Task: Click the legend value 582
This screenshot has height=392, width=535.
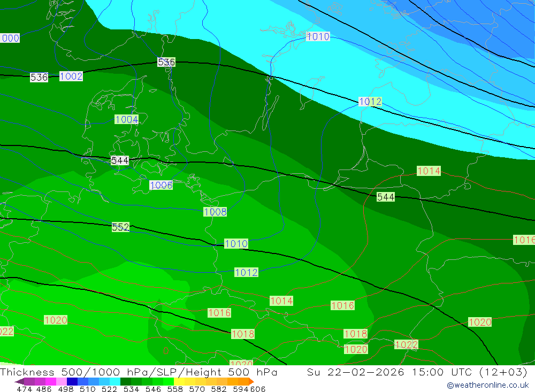Action: click(219, 389)
